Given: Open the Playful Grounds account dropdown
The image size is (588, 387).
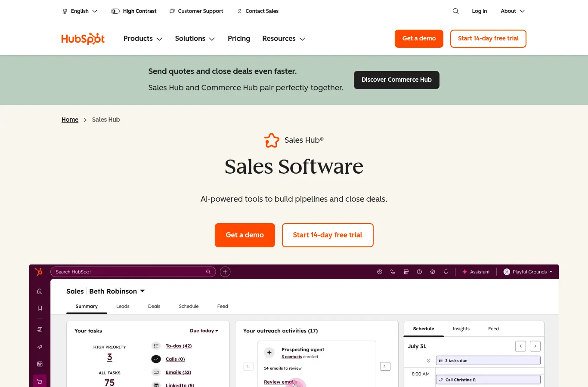Looking at the screenshot, I should pyautogui.click(x=528, y=272).
